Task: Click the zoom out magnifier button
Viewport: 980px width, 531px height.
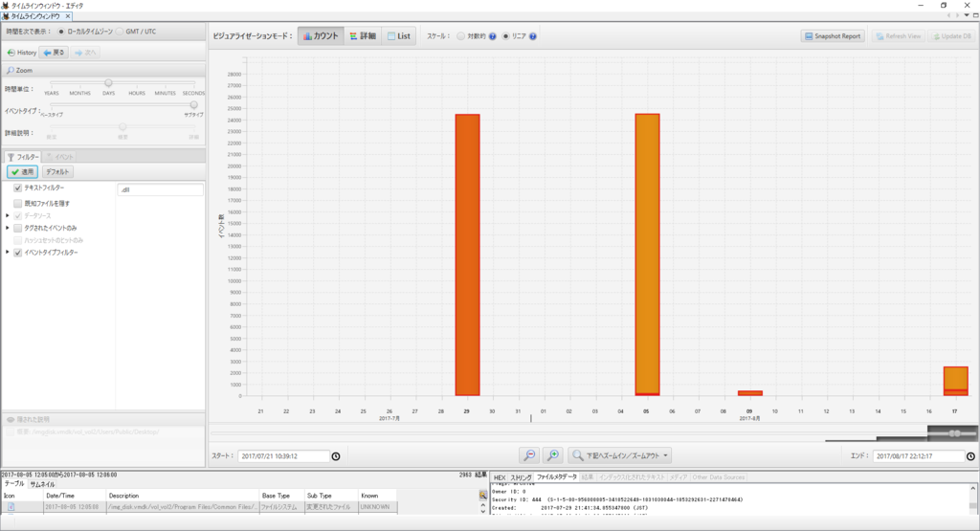Action: click(529, 455)
